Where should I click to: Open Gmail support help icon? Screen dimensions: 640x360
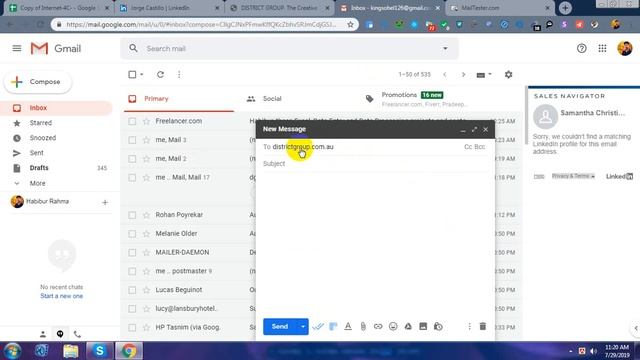click(582, 49)
